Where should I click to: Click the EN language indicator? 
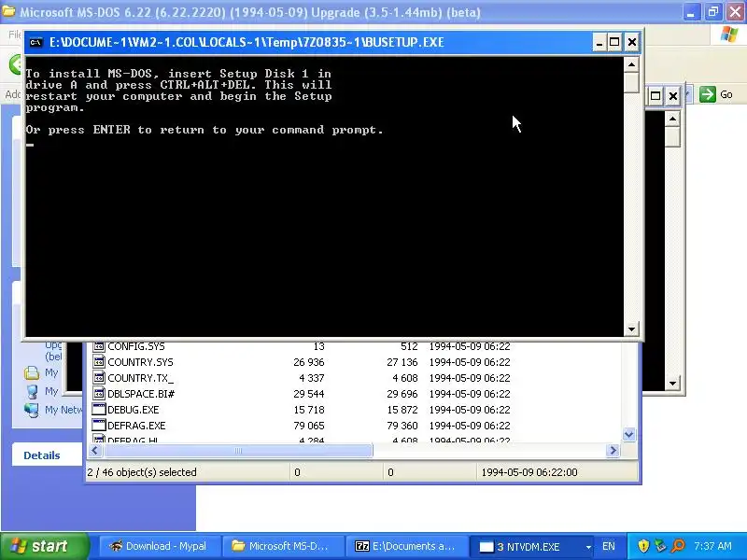click(609, 546)
